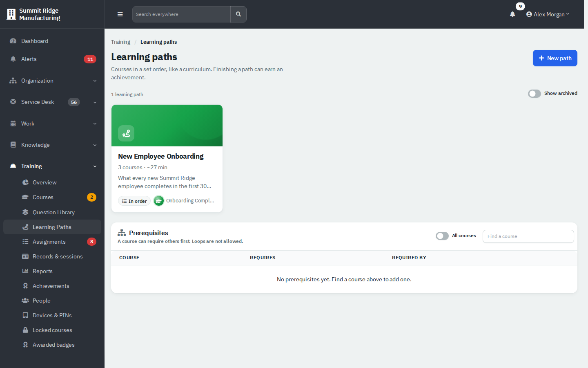This screenshot has width=588, height=368.
Task: Click the Records & sessions card icon
Action: point(25,256)
